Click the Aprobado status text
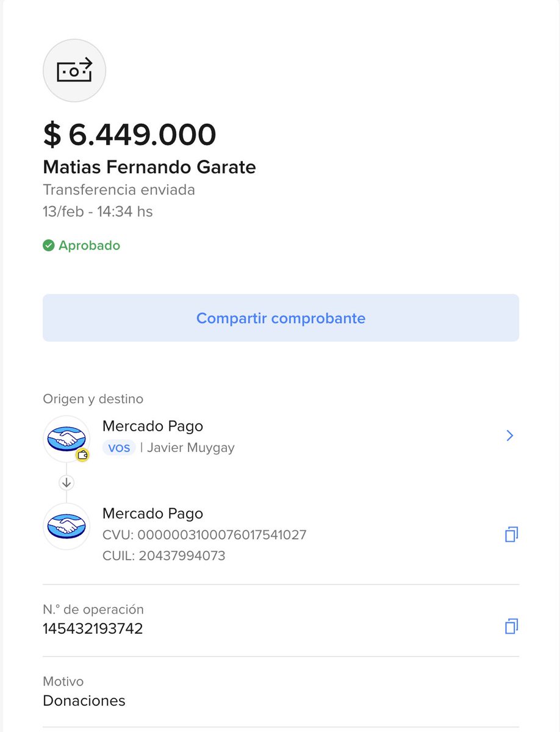 click(x=89, y=246)
